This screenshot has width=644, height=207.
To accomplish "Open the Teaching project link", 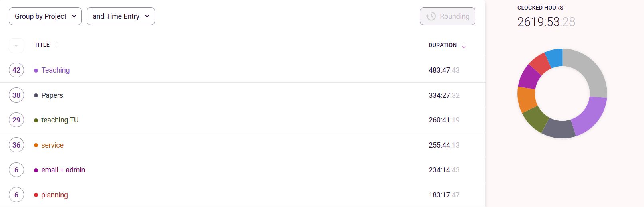I will 55,70.
